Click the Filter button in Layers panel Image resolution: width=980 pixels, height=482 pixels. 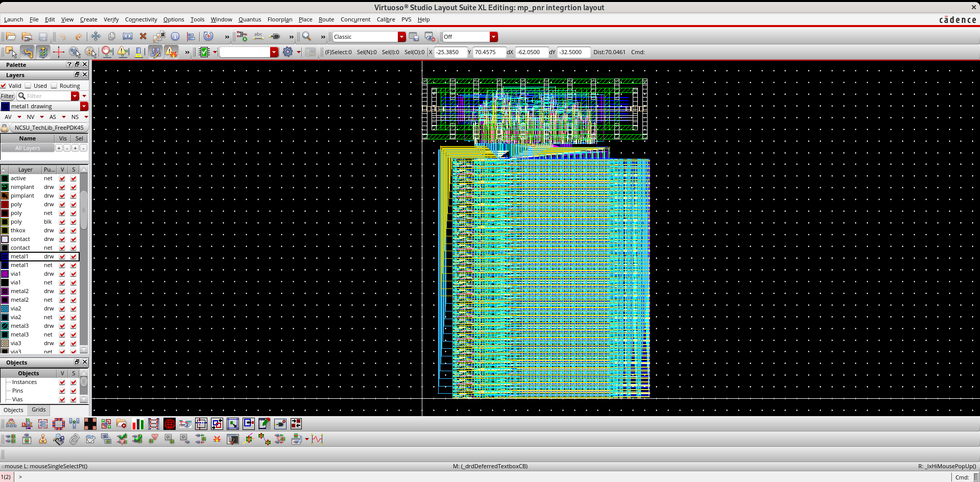click(8, 96)
